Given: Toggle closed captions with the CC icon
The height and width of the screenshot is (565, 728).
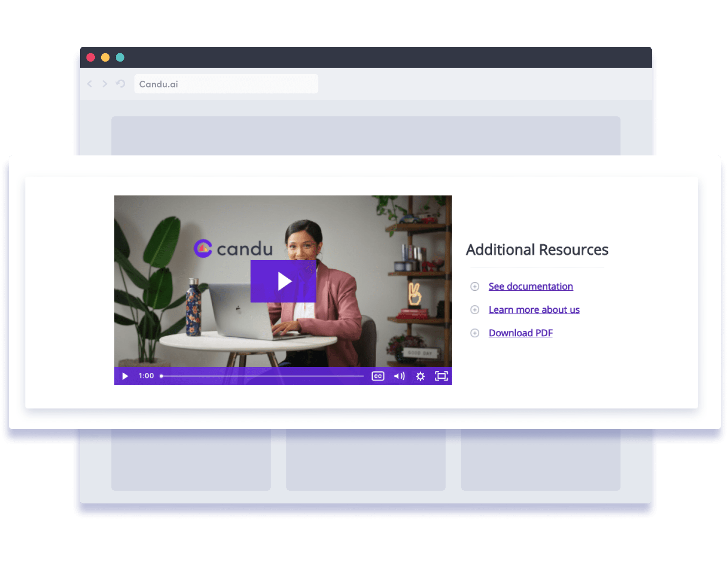Looking at the screenshot, I should point(378,376).
